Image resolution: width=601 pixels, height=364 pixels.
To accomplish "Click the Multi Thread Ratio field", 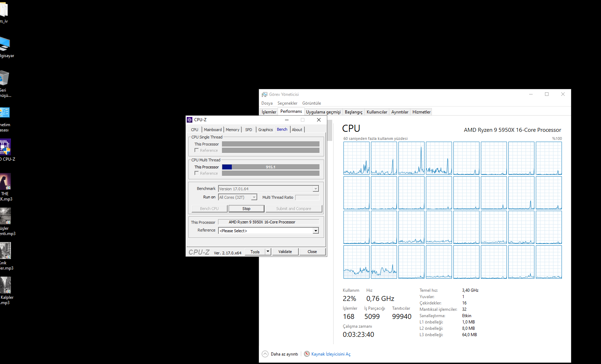I will click(x=307, y=197).
